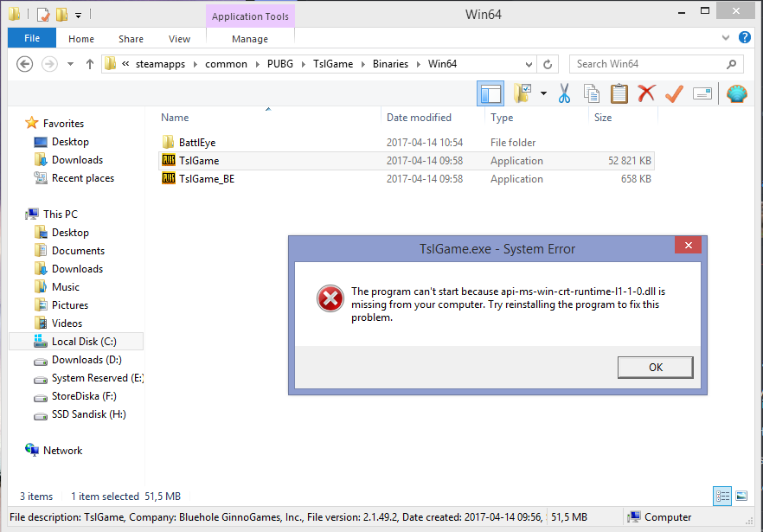Open the View ribbon tab
This screenshot has width=763, height=532.
(x=180, y=39)
